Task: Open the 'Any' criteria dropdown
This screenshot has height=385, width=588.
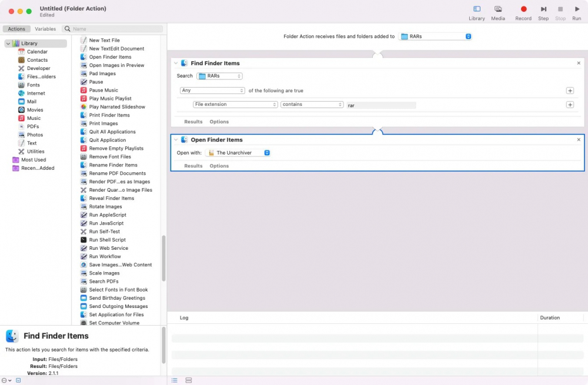Action: coord(212,91)
